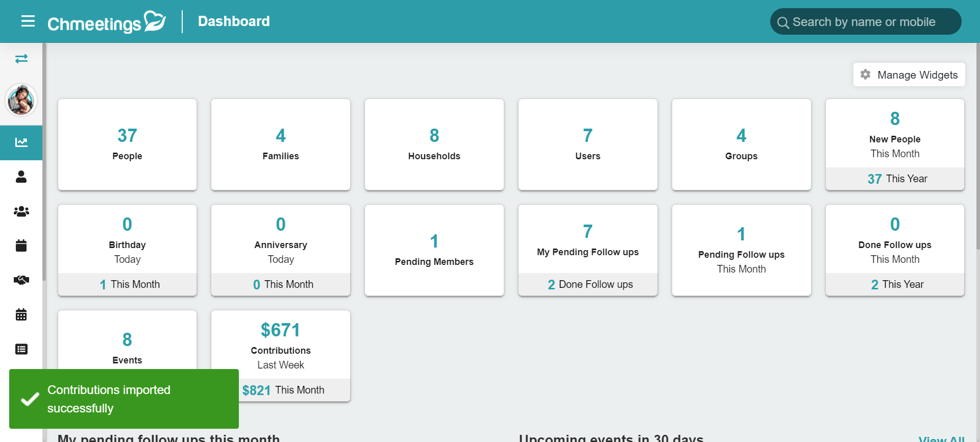Viewport: 980px width, 442px height.
Task: Open the calendar events sidebar icon
Action: pos(21,245)
